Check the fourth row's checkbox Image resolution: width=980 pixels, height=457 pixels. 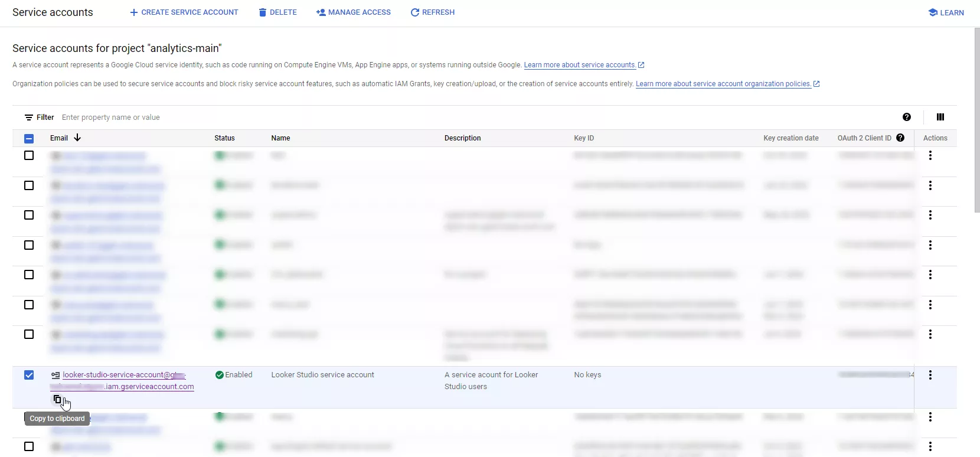(x=29, y=245)
